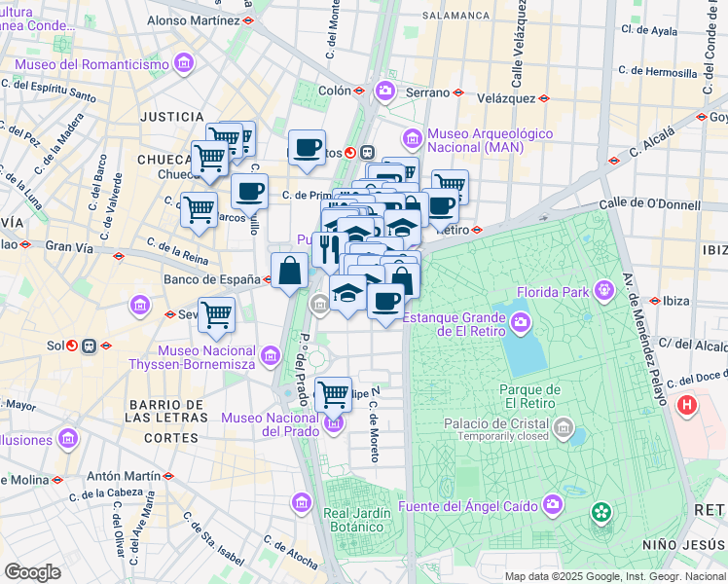728x584 pixels.
Task: Click the Serrano metro icon
Action: 458,92
